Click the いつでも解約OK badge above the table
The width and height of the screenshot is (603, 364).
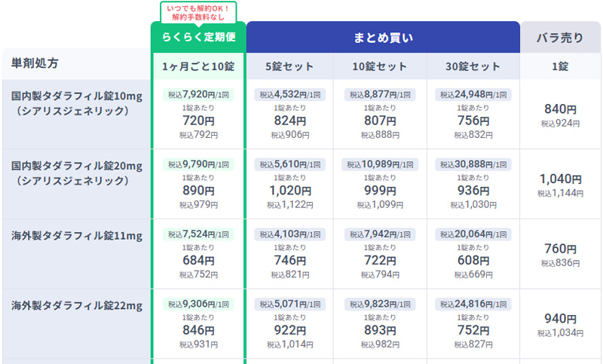coord(198,11)
